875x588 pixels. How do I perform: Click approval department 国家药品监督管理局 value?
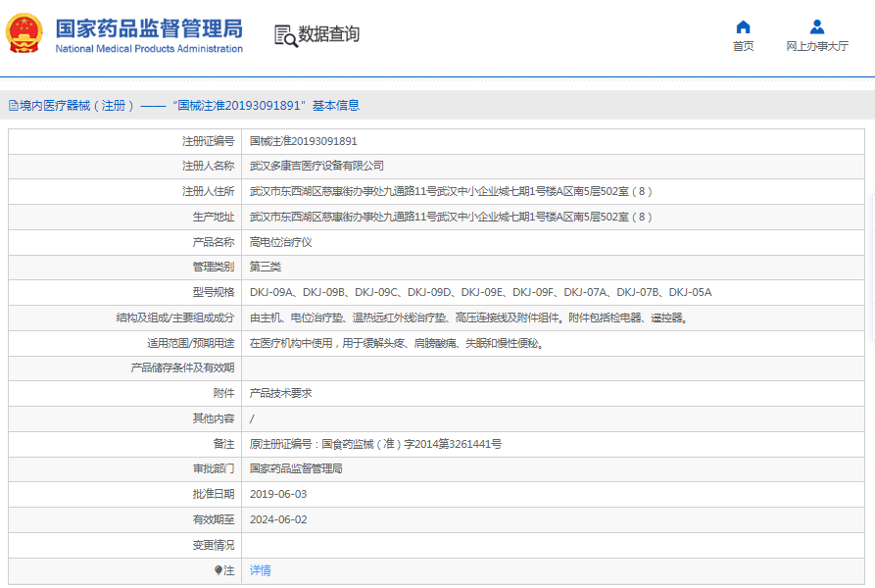pos(296,468)
